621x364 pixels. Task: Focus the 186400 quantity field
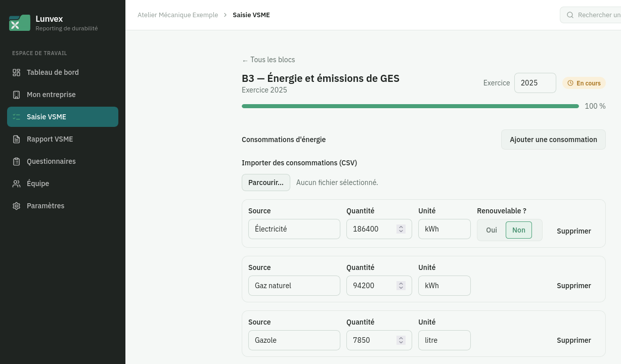(x=379, y=229)
